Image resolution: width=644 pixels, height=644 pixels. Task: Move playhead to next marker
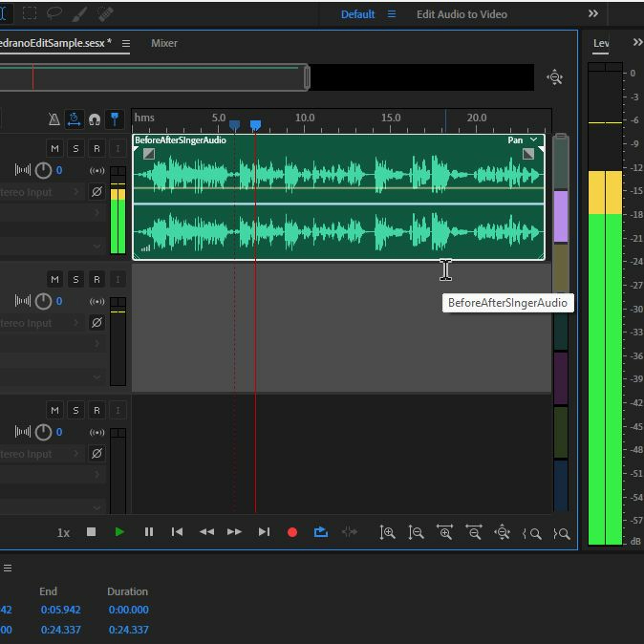point(264,532)
